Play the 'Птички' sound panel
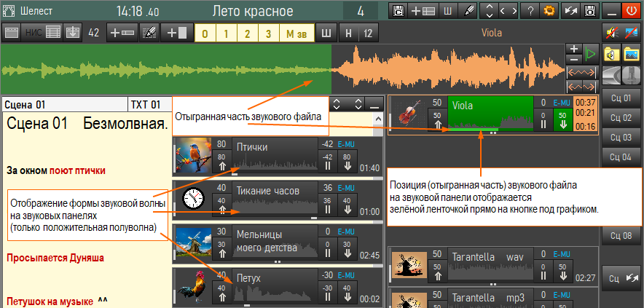644x308 pixels. pyautogui.click(x=275, y=155)
